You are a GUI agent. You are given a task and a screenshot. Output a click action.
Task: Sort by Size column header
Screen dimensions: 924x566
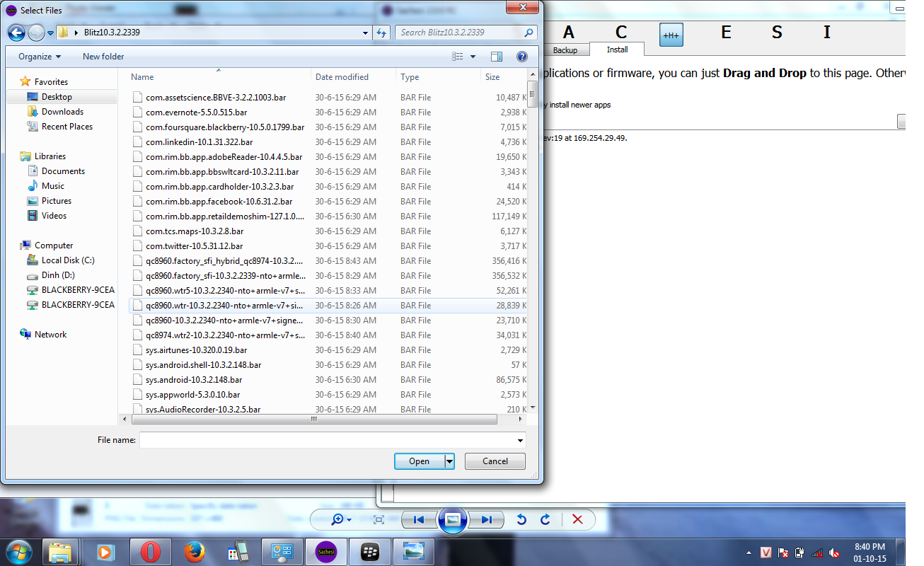click(x=504, y=77)
